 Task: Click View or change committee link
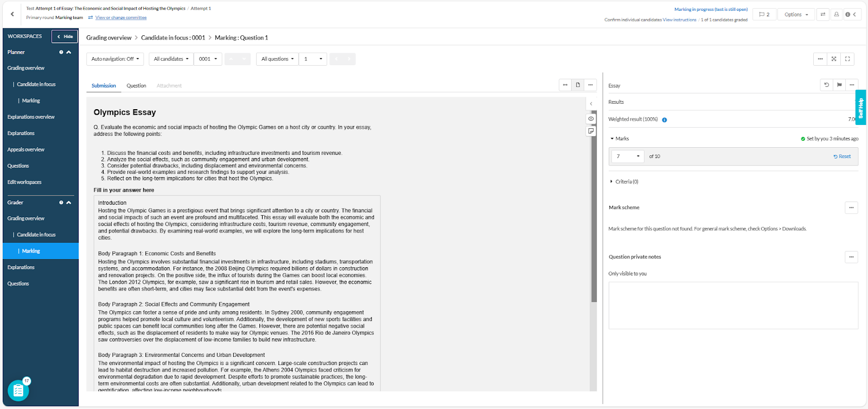click(121, 17)
